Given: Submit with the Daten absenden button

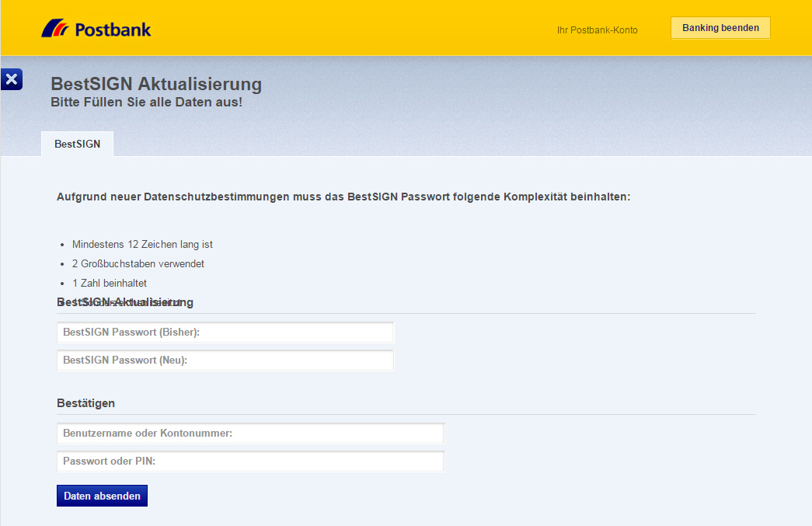Looking at the screenshot, I should (x=102, y=496).
